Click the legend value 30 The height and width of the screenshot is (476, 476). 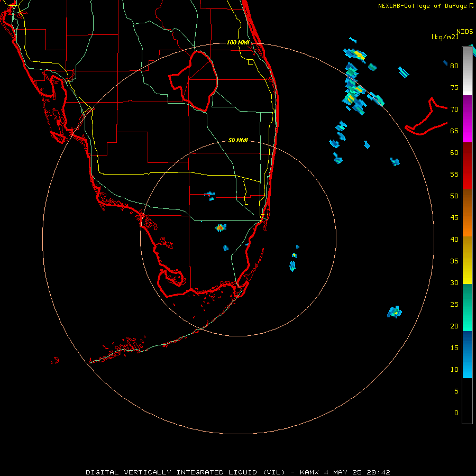point(454,282)
